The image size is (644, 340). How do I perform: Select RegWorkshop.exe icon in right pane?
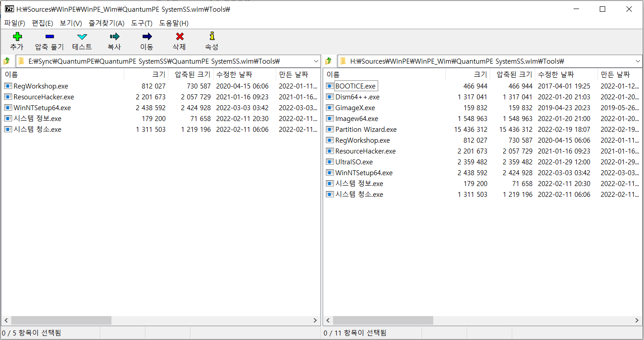pyautogui.click(x=330, y=140)
